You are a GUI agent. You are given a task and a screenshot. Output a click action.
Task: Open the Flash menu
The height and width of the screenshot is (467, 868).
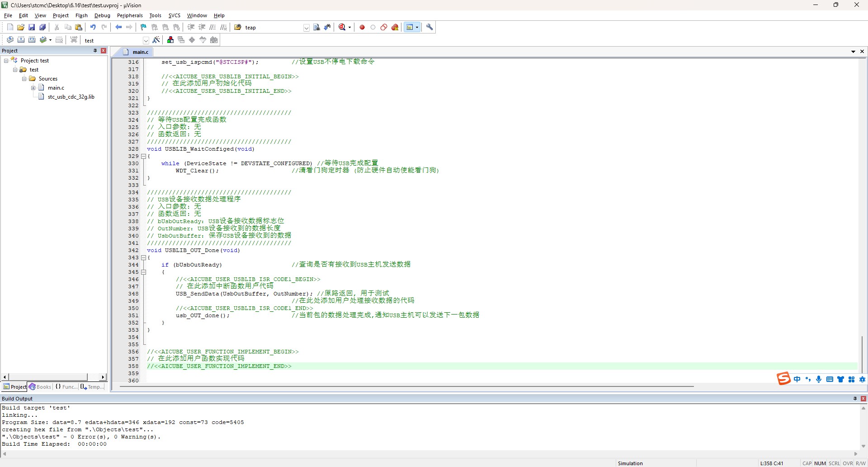81,15
